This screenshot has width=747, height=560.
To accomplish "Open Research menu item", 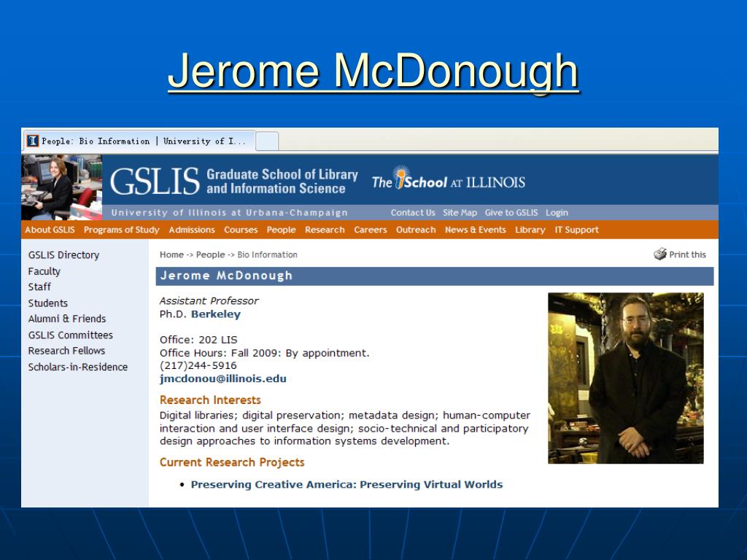I will (325, 230).
